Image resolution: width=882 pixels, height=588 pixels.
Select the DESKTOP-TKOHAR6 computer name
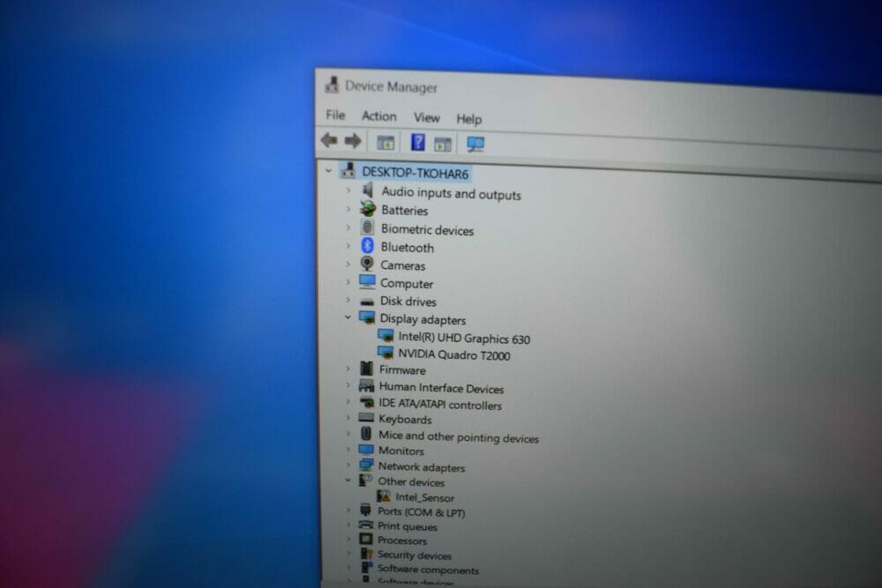pyautogui.click(x=415, y=173)
